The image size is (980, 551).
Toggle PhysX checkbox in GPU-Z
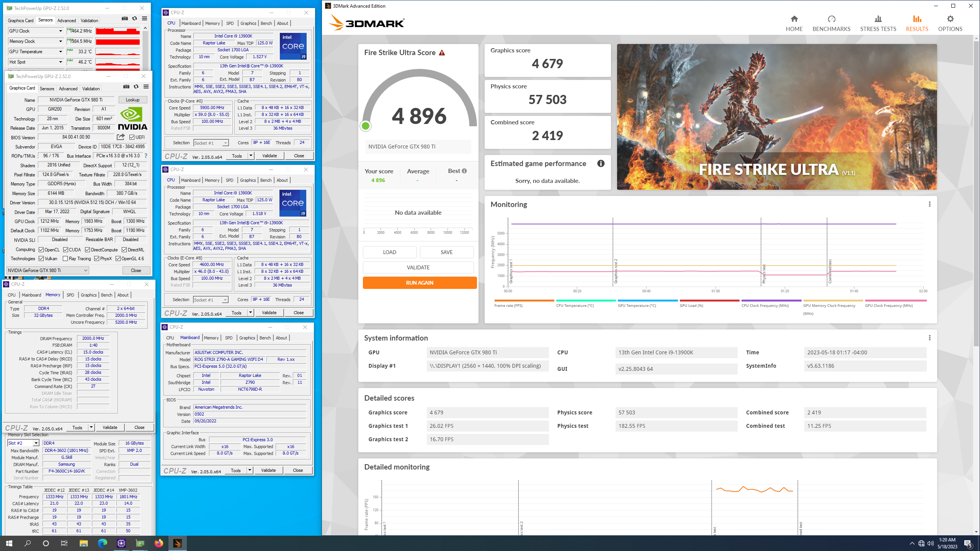[x=96, y=259]
